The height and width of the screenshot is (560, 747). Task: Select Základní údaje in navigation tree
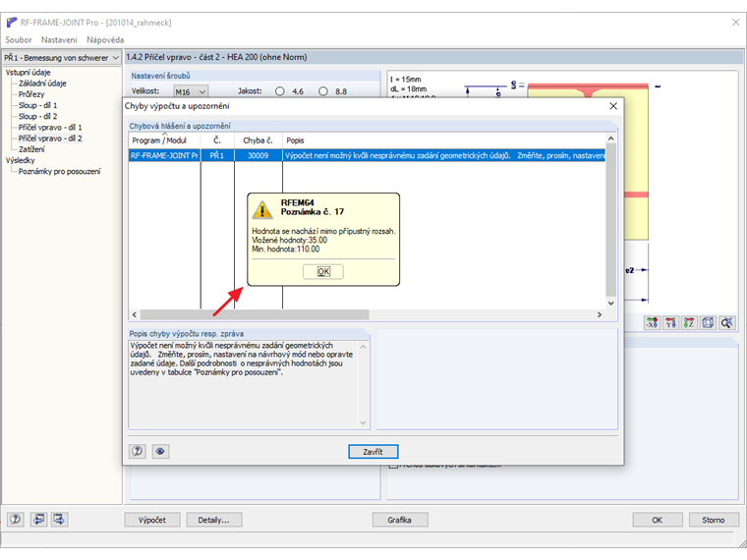point(42,84)
